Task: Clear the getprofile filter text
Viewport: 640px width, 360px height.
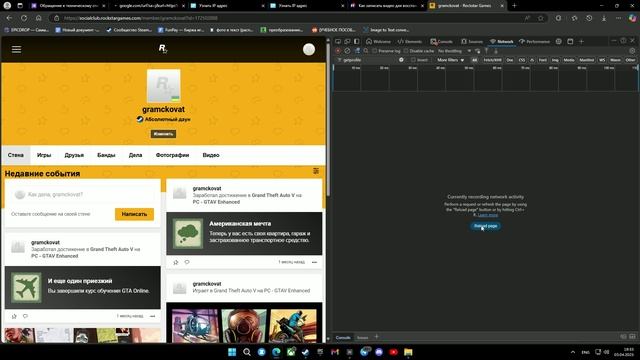Action: [x=401, y=60]
